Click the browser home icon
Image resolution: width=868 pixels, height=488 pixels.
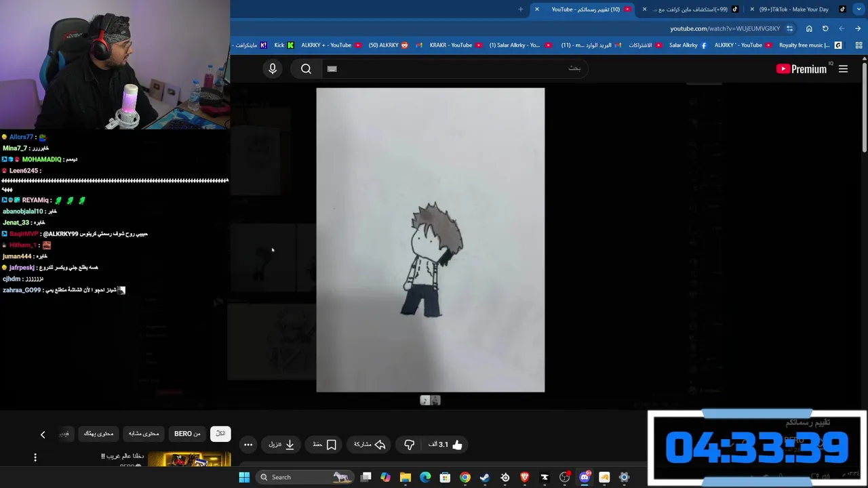809,28
